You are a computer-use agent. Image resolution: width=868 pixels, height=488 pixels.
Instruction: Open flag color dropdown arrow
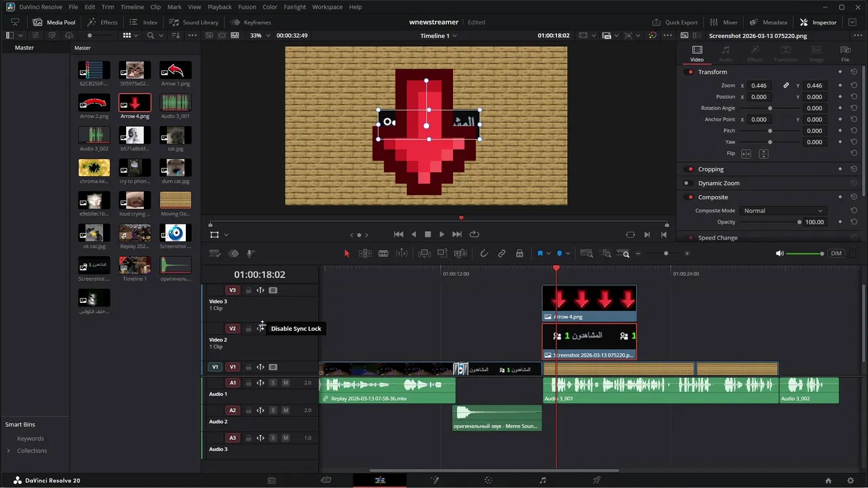549,253
